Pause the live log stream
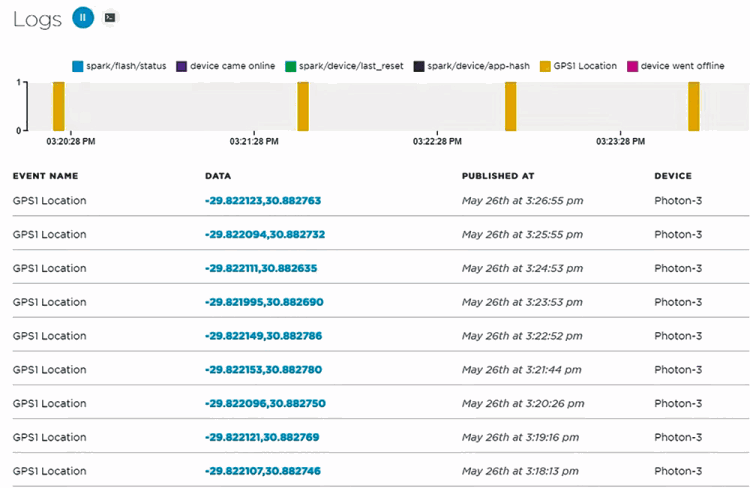 pos(84,17)
